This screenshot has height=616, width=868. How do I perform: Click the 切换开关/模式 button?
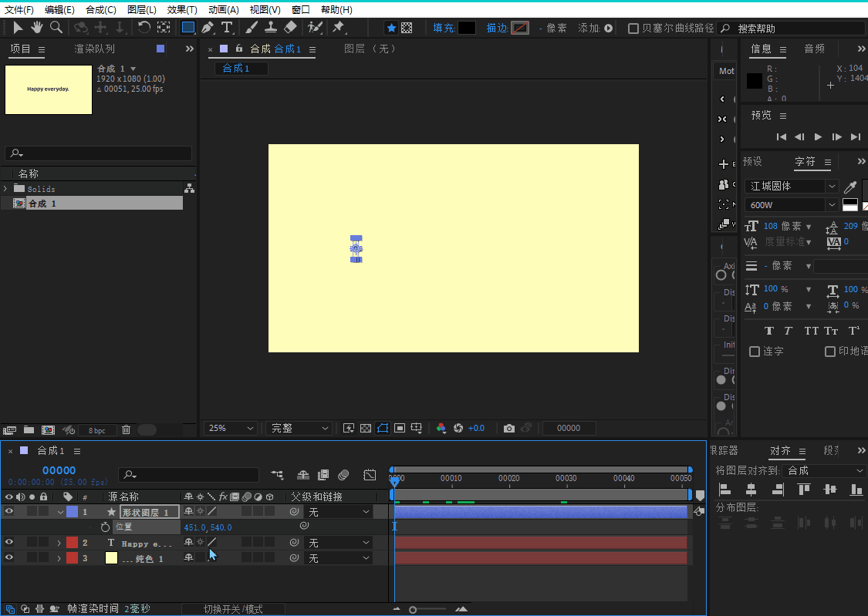click(233, 609)
